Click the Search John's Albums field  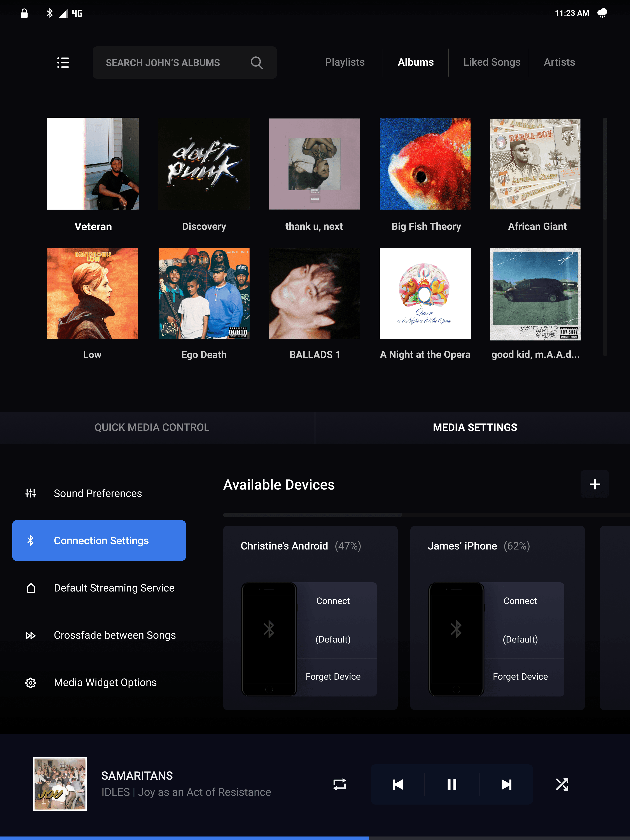click(185, 63)
